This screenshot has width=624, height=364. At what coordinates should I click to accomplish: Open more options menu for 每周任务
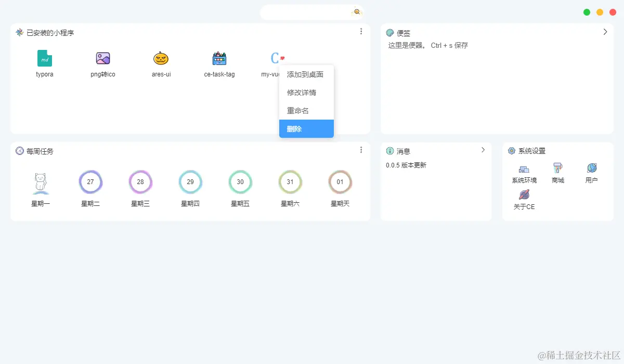pos(361,150)
